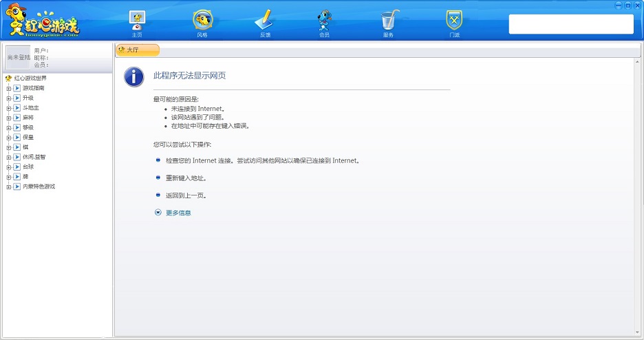Click the play-arrow icon next to 麻将
Viewport: 644px width, 340px height.
[17, 118]
